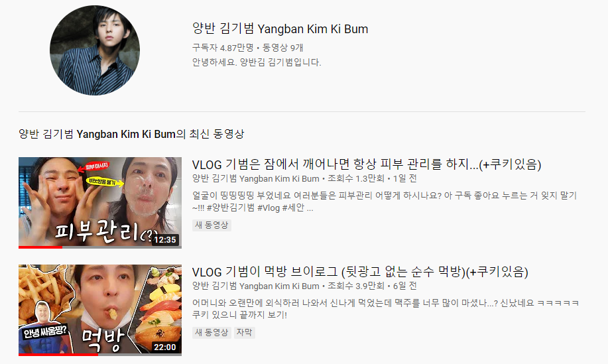Screen dimensions: 608x364
Task: Click the 22:00 duration badge
Action: tap(165, 347)
